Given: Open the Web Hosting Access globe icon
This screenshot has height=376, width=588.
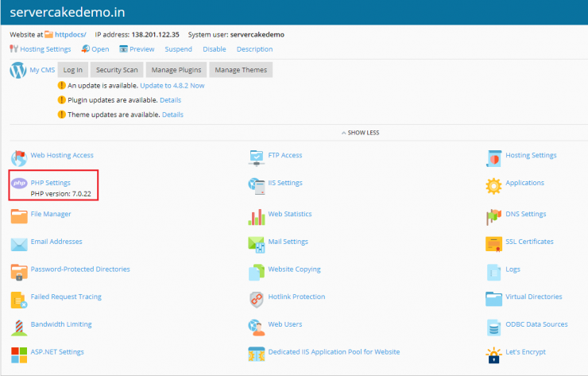Looking at the screenshot, I should (19, 158).
